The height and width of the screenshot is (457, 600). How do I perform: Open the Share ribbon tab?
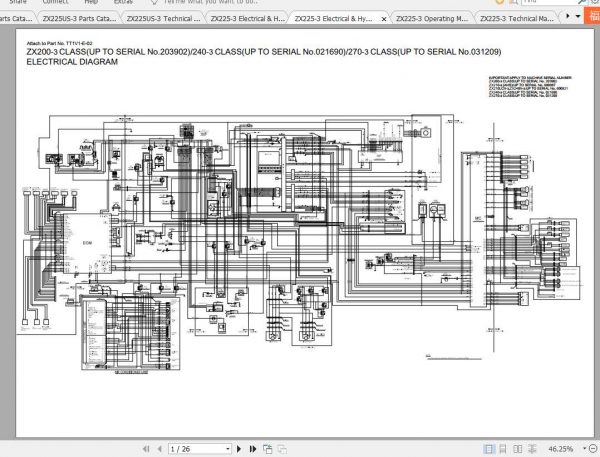click(18, 2)
